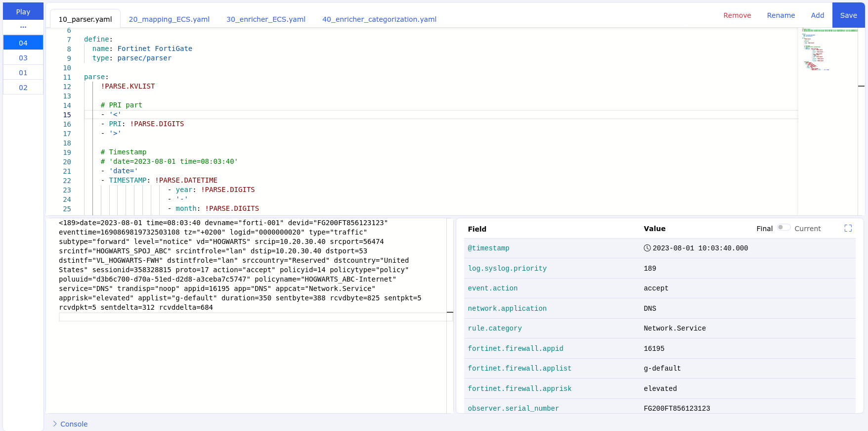Toggle the Final/Current switch
This screenshot has width=868, height=431.
[x=783, y=228]
